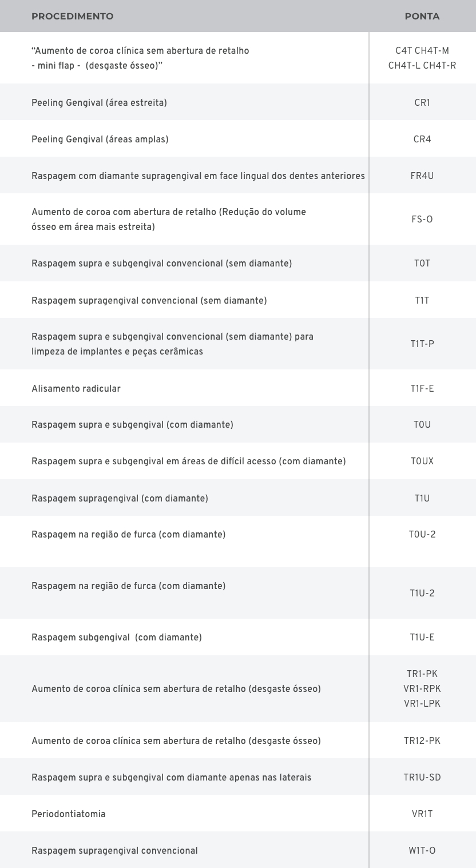Click Raspagem supragengival (com diamante) procedure text
476x868 pixels.
click(x=120, y=499)
